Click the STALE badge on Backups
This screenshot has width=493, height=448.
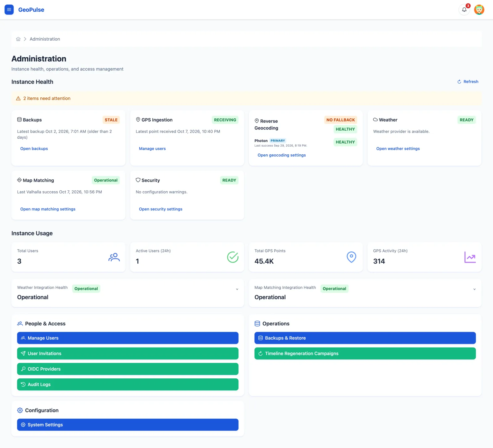[111, 120]
